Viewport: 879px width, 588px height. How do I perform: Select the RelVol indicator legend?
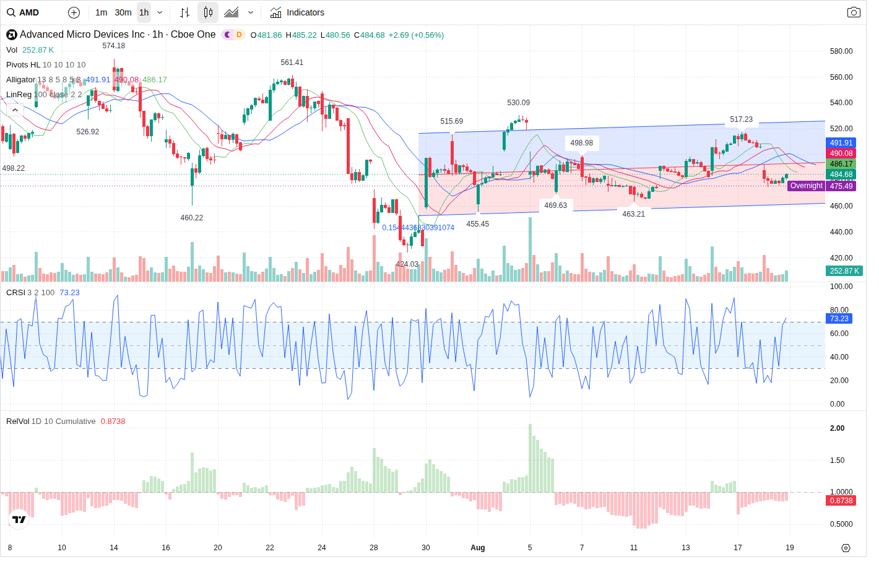(x=18, y=421)
